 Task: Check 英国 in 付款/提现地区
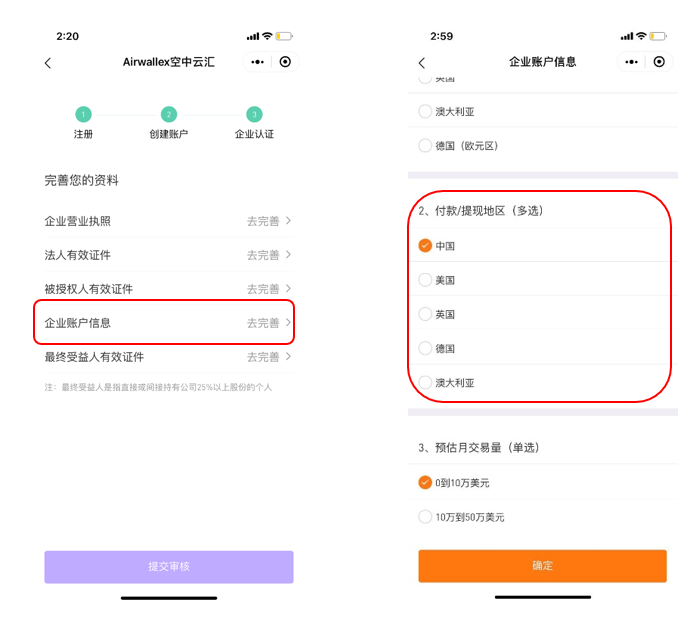point(425,314)
